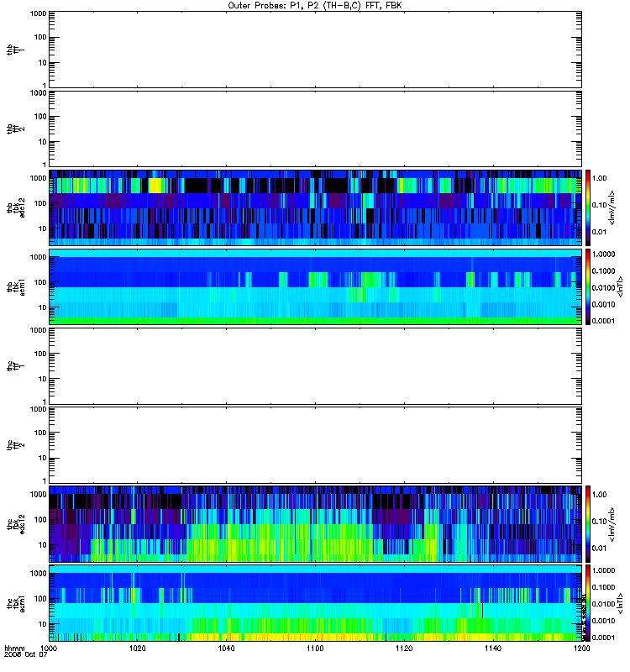Click inside the topmost empty thb panel
The width and height of the screenshot is (630, 672).
click(314, 49)
